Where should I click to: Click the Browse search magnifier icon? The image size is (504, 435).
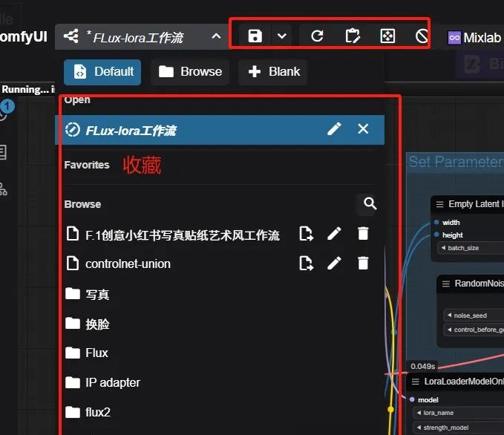(370, 203)
